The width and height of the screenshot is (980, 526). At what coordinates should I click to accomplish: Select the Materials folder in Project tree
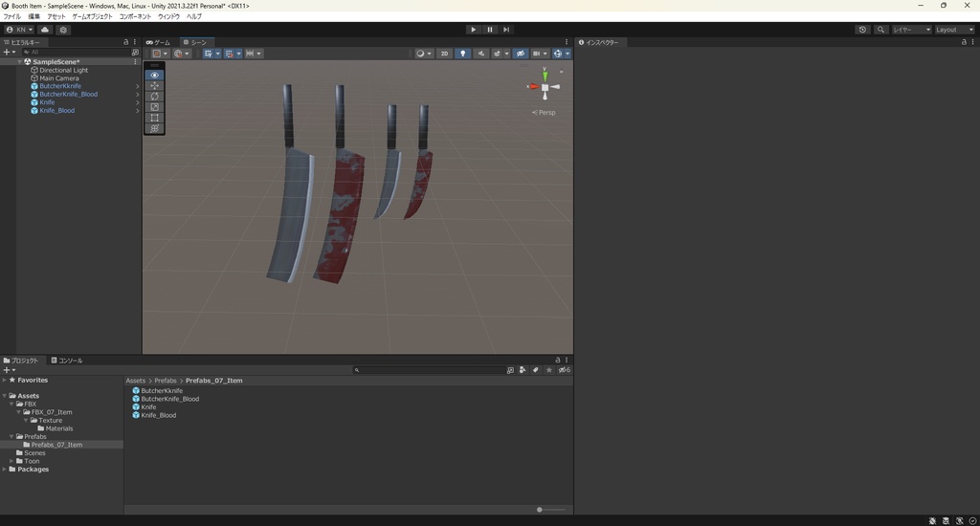tap(59, 428)
